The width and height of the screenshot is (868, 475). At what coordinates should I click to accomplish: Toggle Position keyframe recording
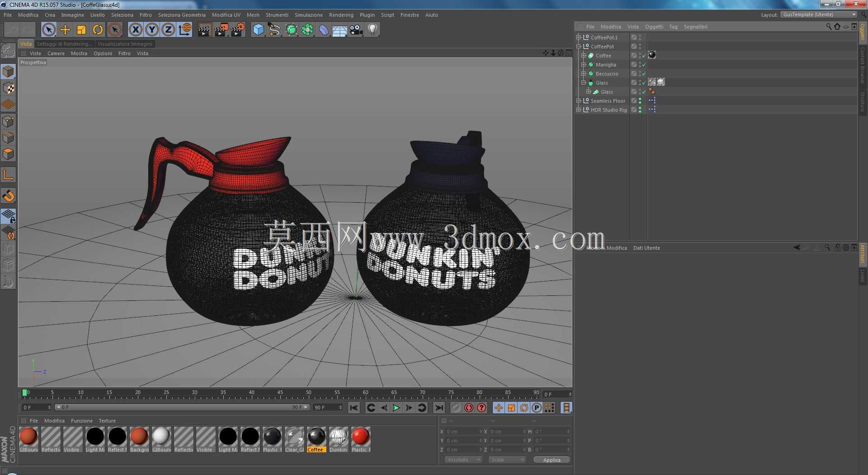point(498,408)
